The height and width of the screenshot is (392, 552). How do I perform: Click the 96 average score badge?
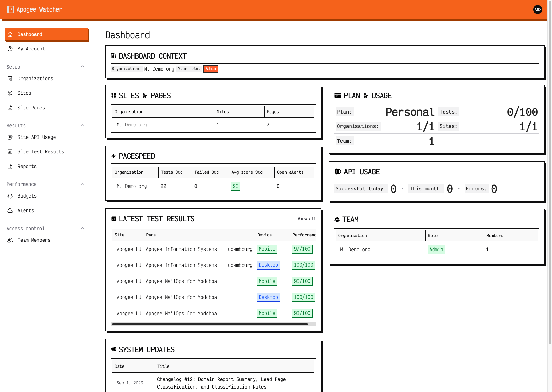click(235, 186)
